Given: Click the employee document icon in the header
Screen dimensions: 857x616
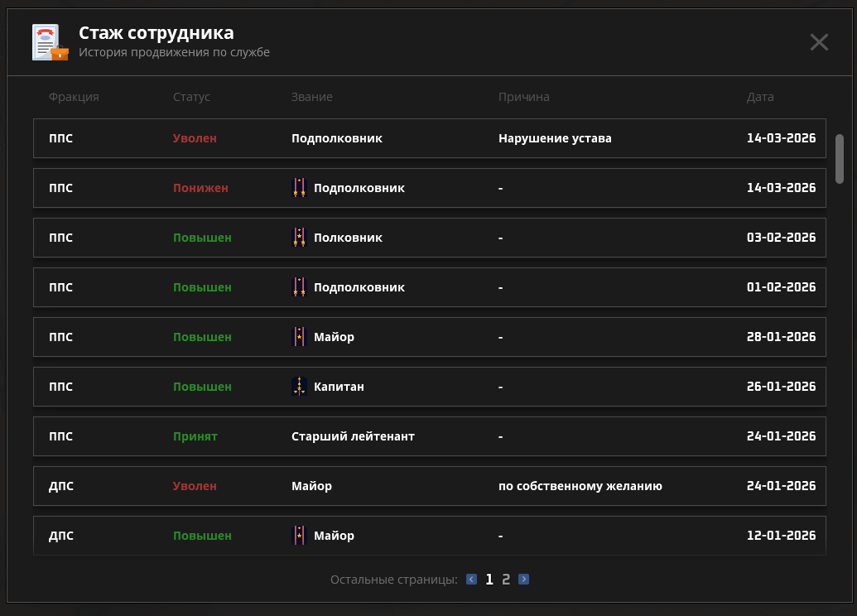Looking at the screenshot, I should coord(49,41).
